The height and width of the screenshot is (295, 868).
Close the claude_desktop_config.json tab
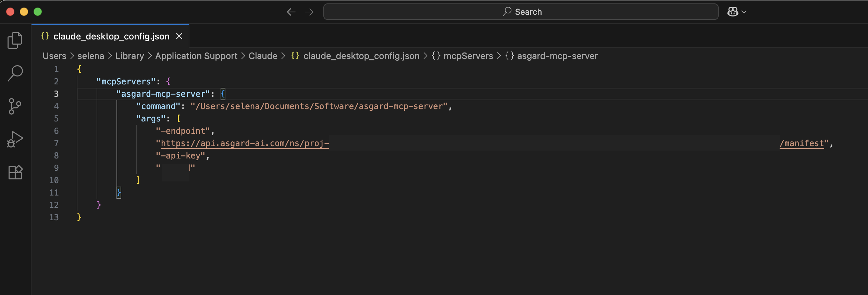pyautogui.click(x=179, y=36)
